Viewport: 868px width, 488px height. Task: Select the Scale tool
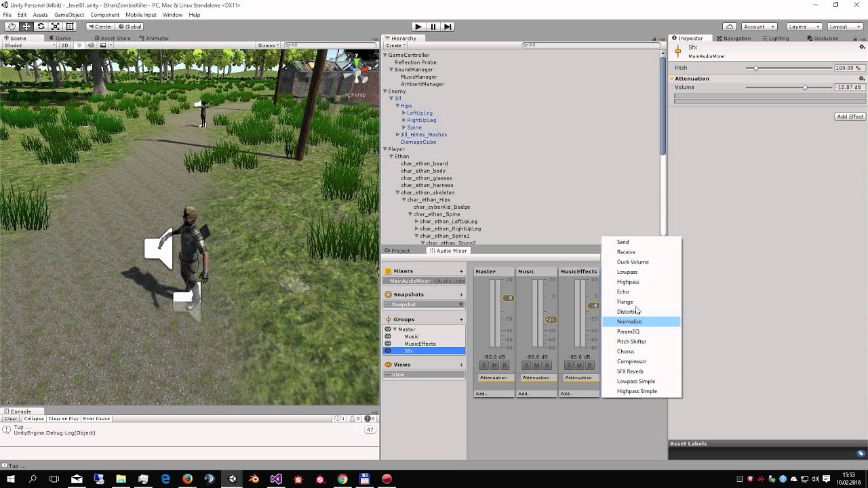56,26
